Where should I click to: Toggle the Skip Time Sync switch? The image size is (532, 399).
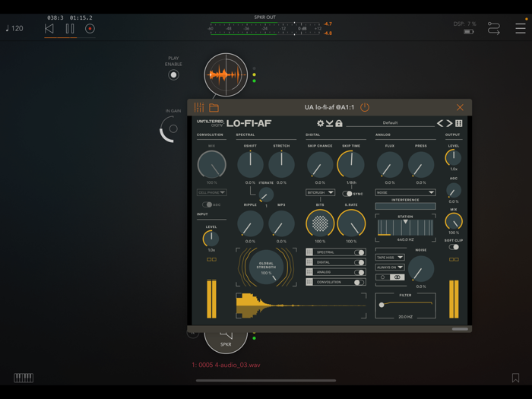(x=347, y=194)
